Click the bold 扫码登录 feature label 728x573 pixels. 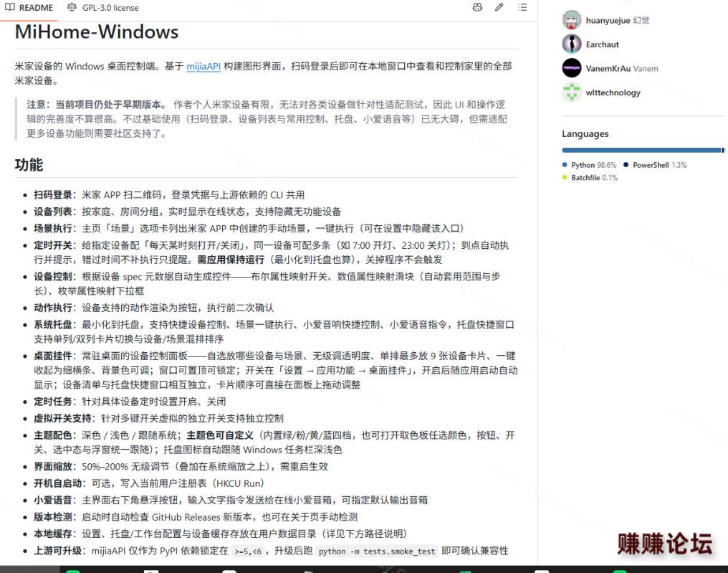click(53, 195)
